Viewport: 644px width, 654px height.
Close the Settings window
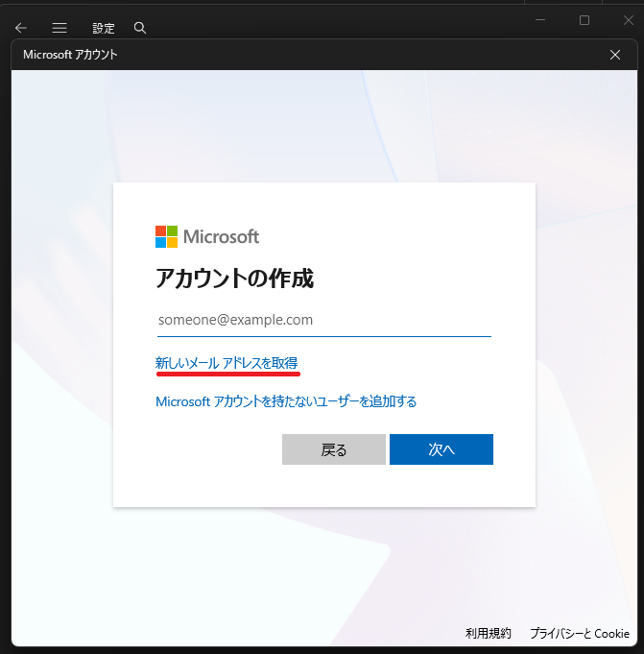click(x=629, y=19)
